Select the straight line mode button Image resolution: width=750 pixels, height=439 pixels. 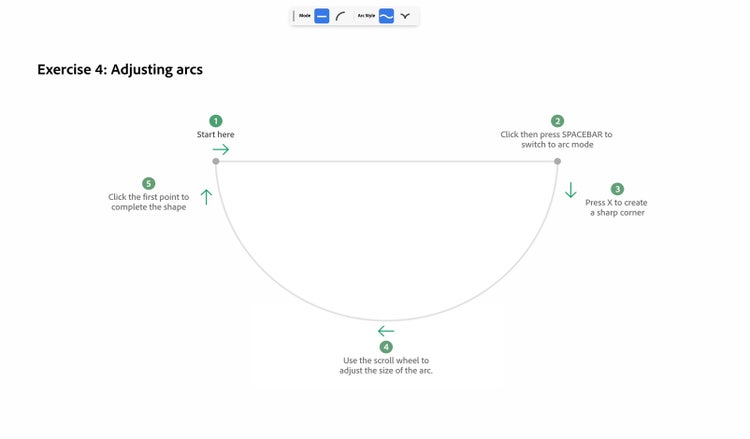[x=322, y=16]
